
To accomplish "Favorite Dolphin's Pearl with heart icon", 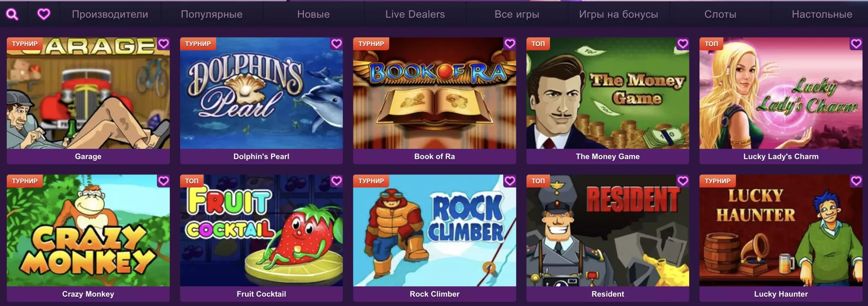I will 336,44.
